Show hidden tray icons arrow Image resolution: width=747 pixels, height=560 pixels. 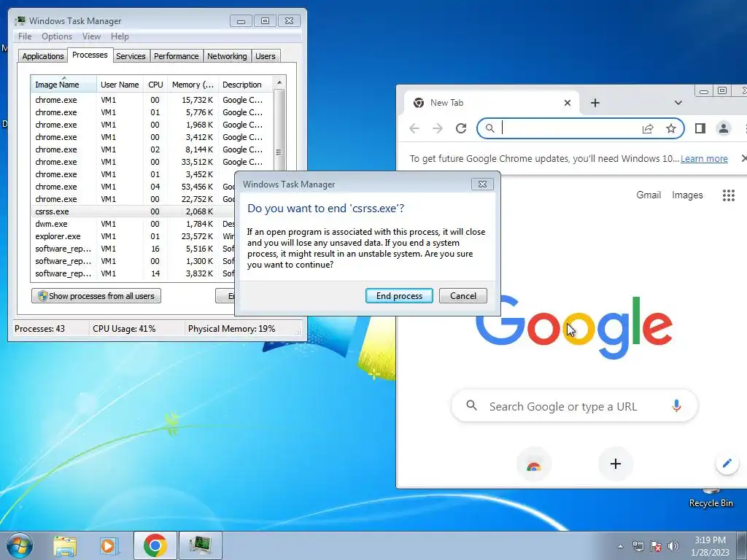pyautogui.click(x=620, y=546)
